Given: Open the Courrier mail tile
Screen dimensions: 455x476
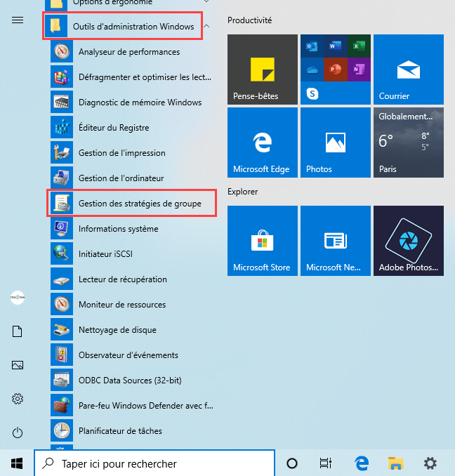Looking at the screenshot, I should click(409, 70).
